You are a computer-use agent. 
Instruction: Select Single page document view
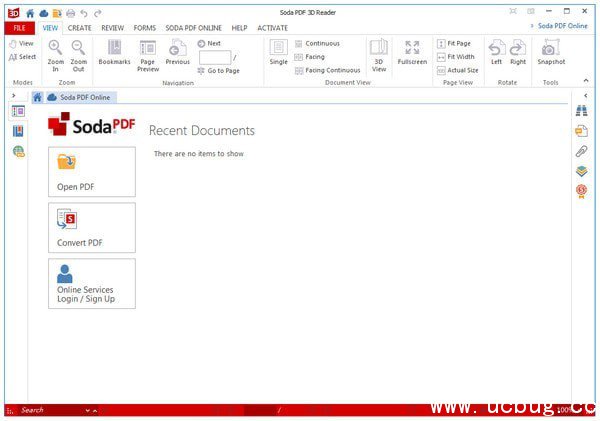tap(279, 52)
